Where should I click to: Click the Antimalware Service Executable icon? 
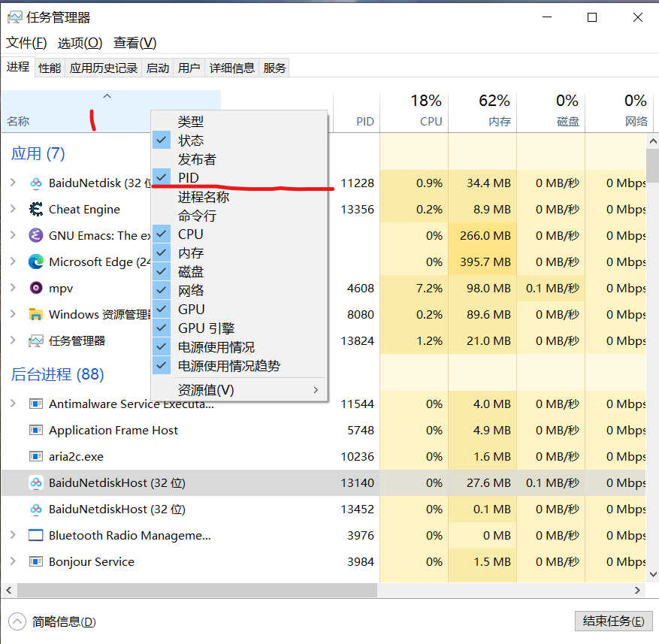[36, 404]
